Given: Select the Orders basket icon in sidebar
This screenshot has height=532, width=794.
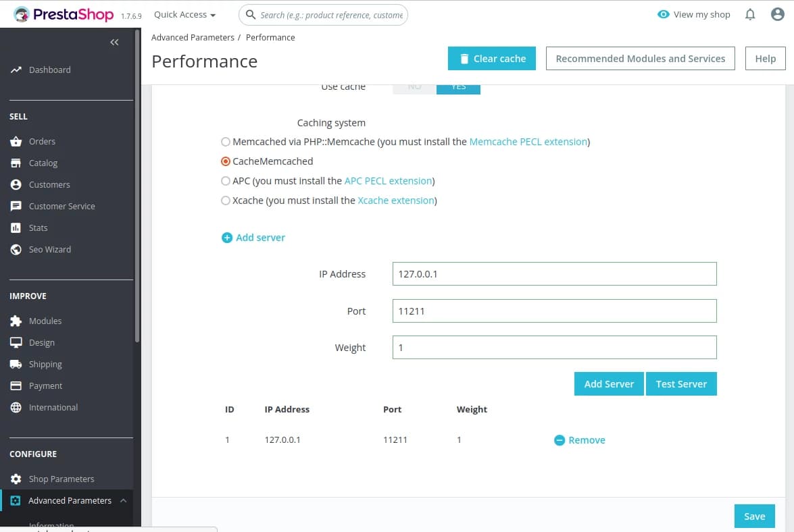Looking at the screenshot, I should (x=16, y=142).
